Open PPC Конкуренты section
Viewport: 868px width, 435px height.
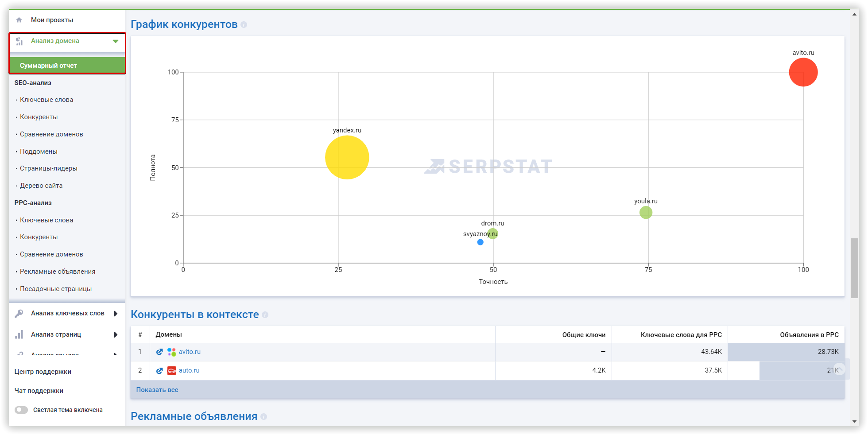(39, 237)
